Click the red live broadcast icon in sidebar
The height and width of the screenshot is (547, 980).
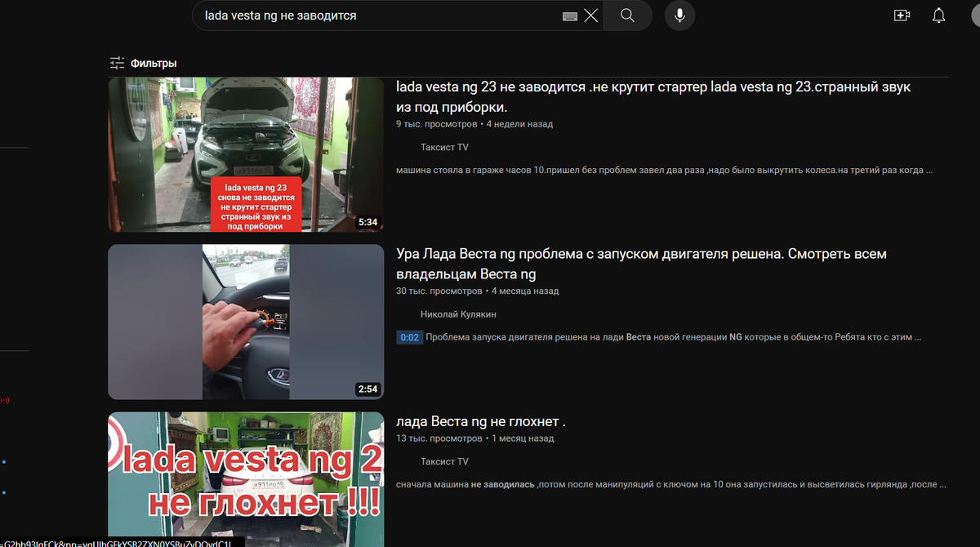coord(4,400)
